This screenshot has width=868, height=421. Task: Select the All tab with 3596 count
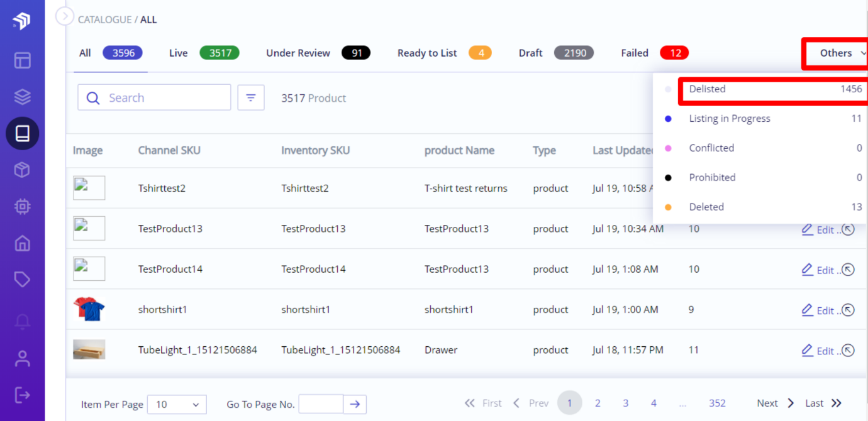pos(111,53)
